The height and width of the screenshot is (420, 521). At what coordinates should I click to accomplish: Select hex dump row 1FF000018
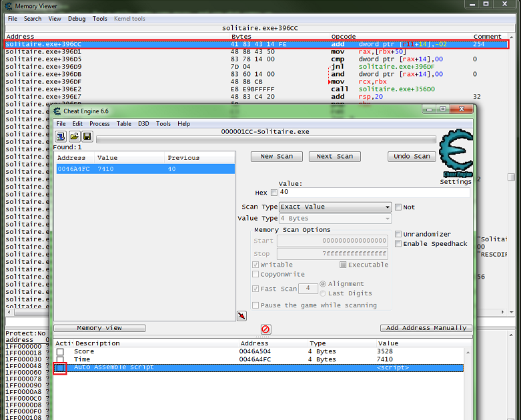tap(25, 353)
